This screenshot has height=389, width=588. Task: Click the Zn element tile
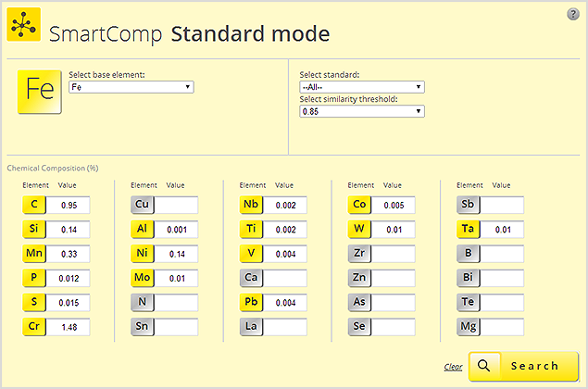click(359, 278)
